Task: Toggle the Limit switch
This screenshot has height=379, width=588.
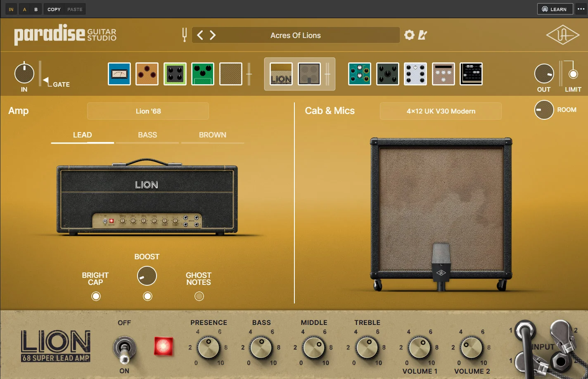Action: pos(573,74)
